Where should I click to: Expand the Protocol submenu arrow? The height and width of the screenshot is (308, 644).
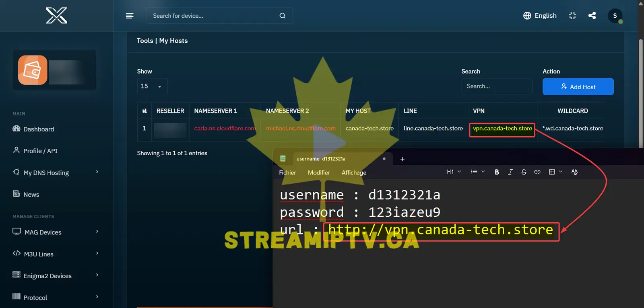pyautogui.click(x=97, y=296)
